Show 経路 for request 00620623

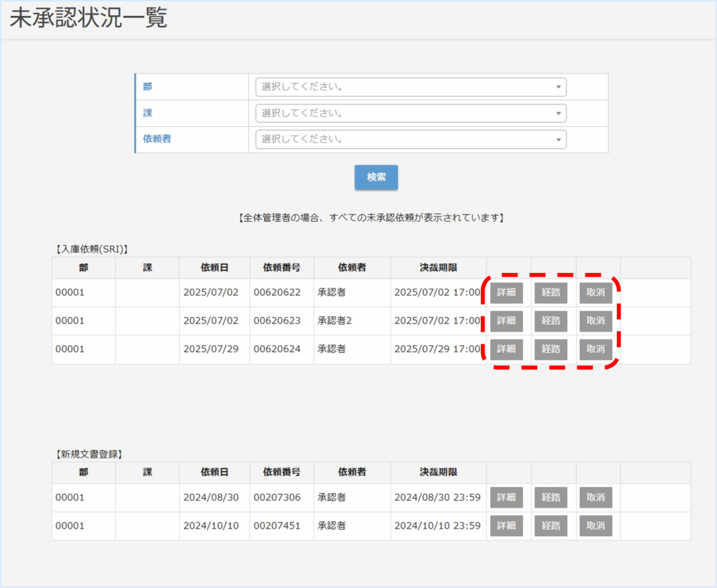pyautogui.click(x=551, y=321)
